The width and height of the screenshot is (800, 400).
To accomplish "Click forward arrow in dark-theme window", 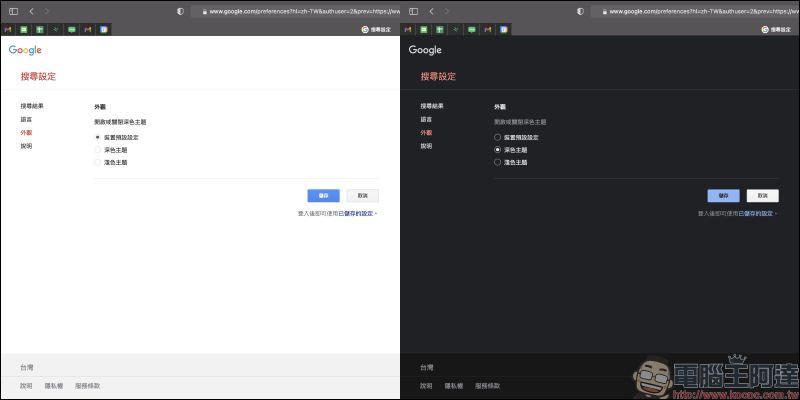I will click(x=447, y=11).
